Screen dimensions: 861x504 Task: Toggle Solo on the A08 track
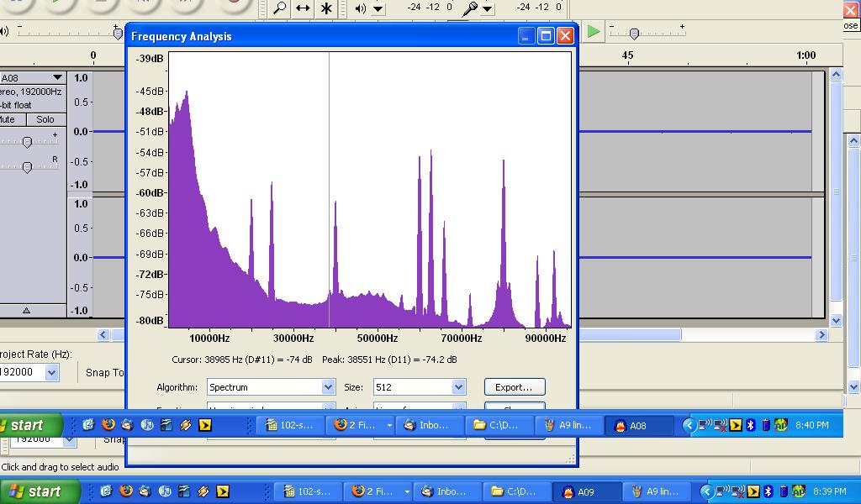point(45,119)
